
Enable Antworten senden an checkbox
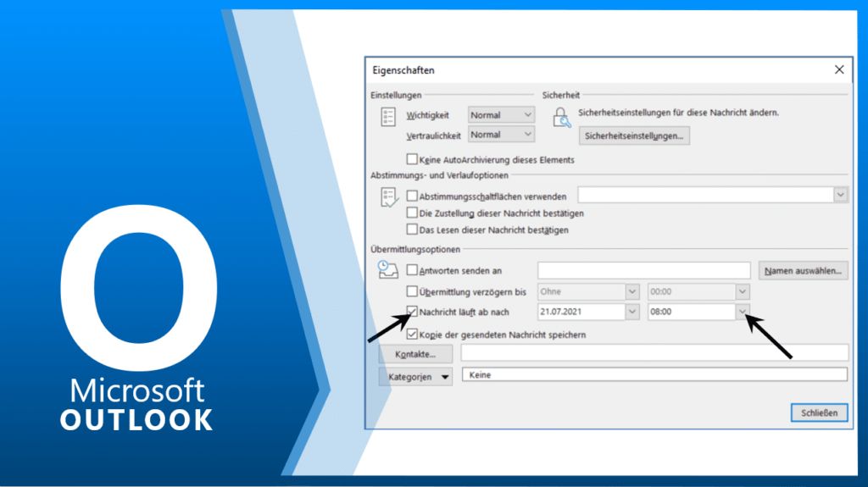tap(412, 270)
